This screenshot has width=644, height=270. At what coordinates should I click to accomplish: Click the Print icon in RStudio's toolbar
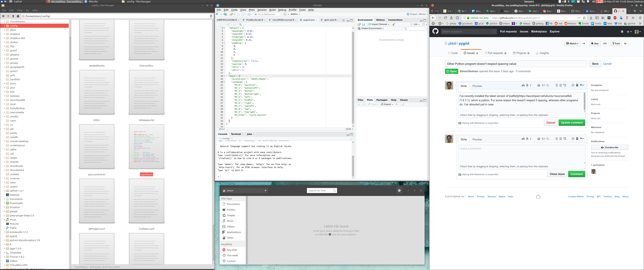[249, 14]
